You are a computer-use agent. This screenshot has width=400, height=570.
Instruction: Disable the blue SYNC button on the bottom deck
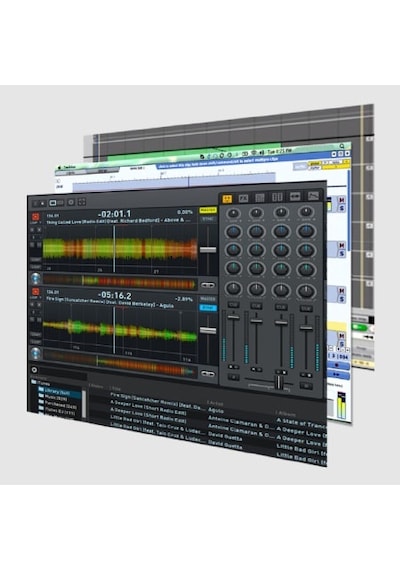click(208, 308)
